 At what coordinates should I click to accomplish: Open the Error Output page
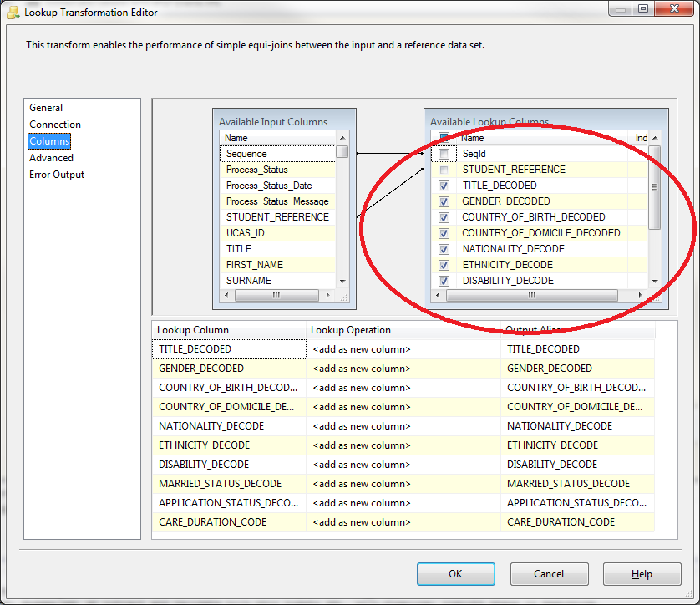coord(57,175)
